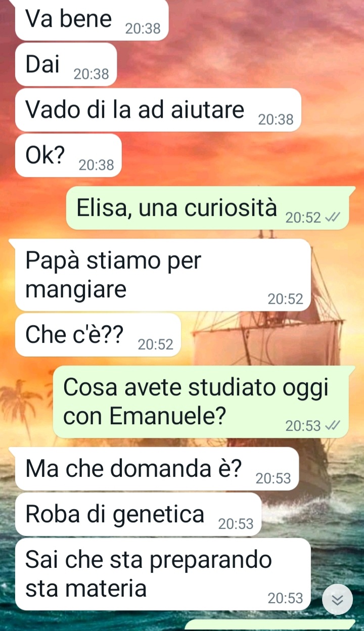Tap read receipt ticks on 'con Emanuele?' message
The height and width of the screenshot is (631, 364).
[332, 426]
